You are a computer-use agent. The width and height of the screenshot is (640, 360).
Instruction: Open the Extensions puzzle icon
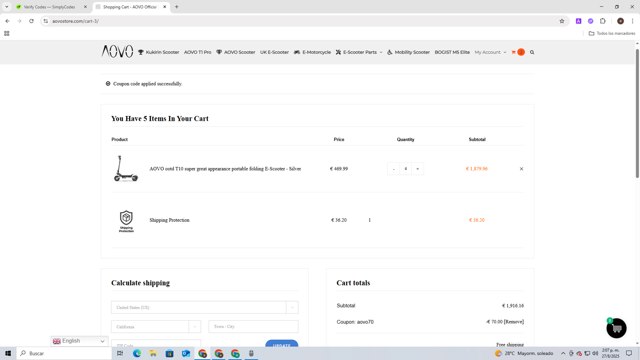click(603, 21)
